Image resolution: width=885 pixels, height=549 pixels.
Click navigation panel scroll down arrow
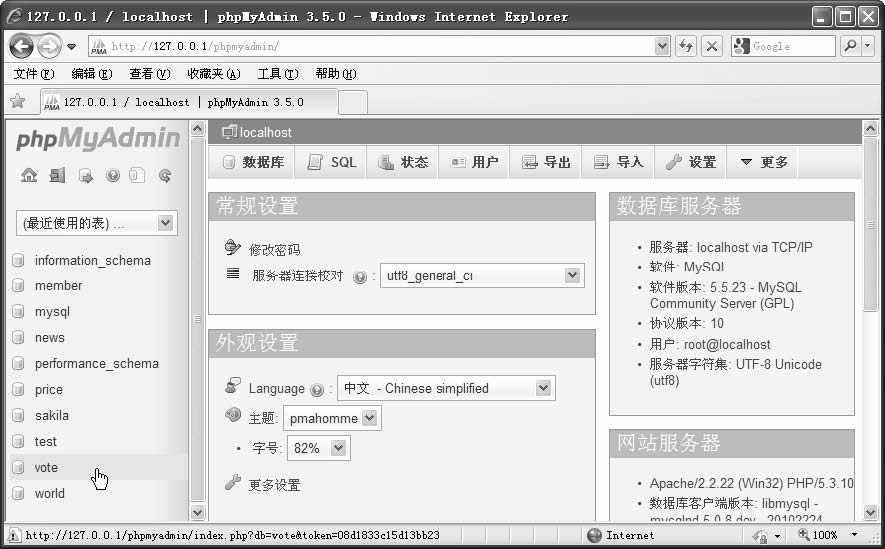(x=197, y=512)
